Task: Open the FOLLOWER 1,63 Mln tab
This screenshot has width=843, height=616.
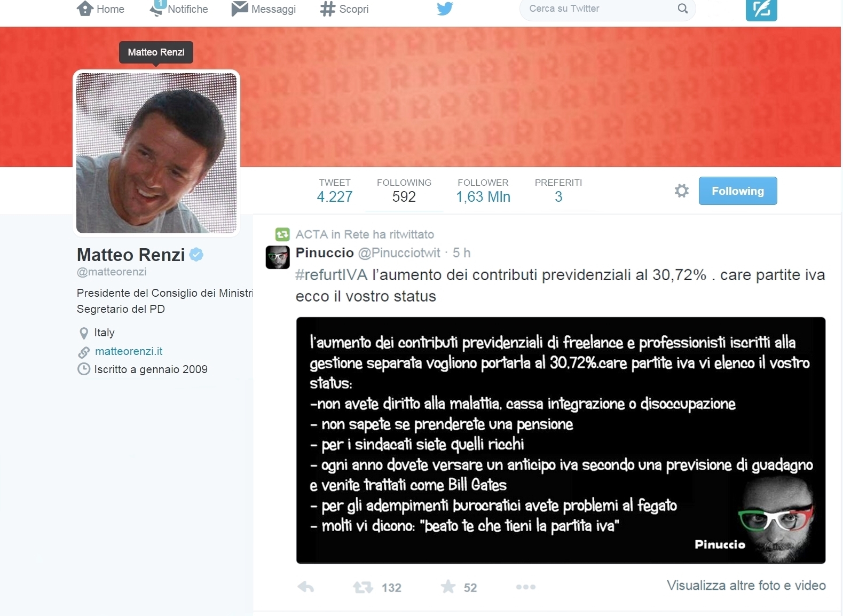Action: 483,191
